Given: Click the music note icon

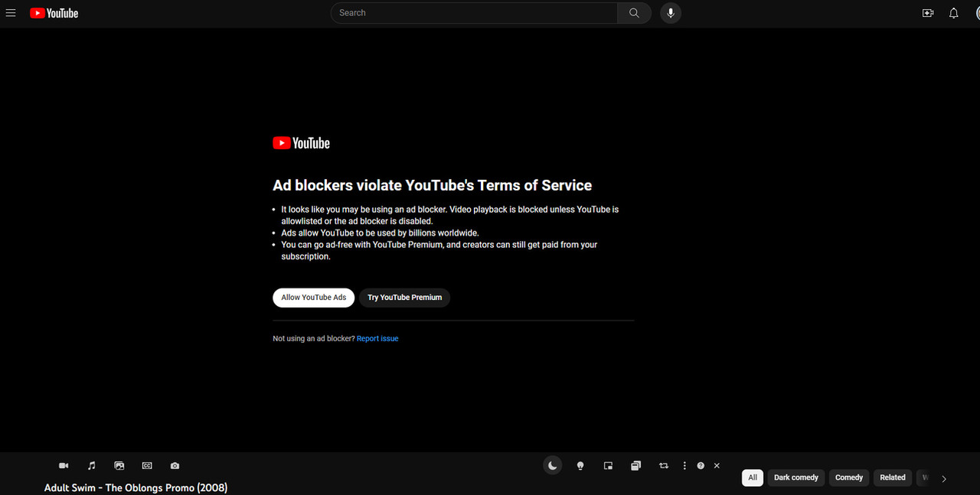Looking at the screenshot, I should point(92,466).
